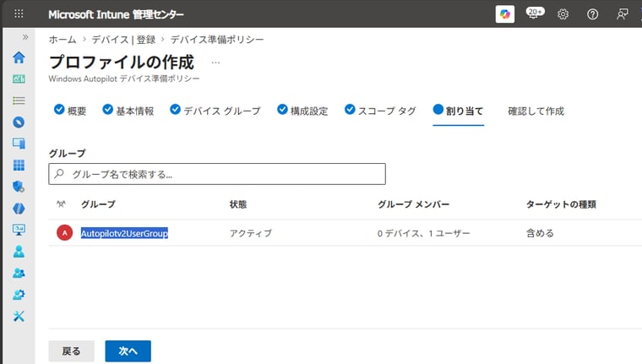
Task: Open the feedback icon in header
Action: click(x=622, y=14)
